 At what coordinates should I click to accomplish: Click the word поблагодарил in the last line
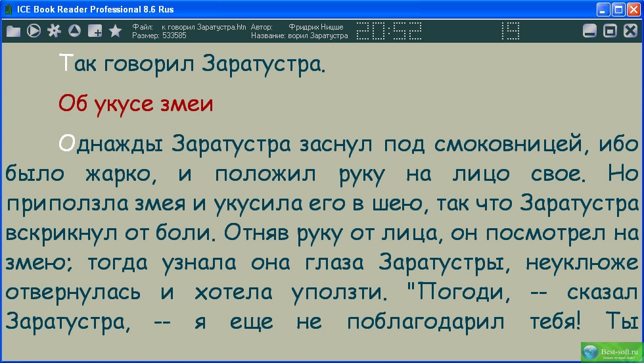426,322
